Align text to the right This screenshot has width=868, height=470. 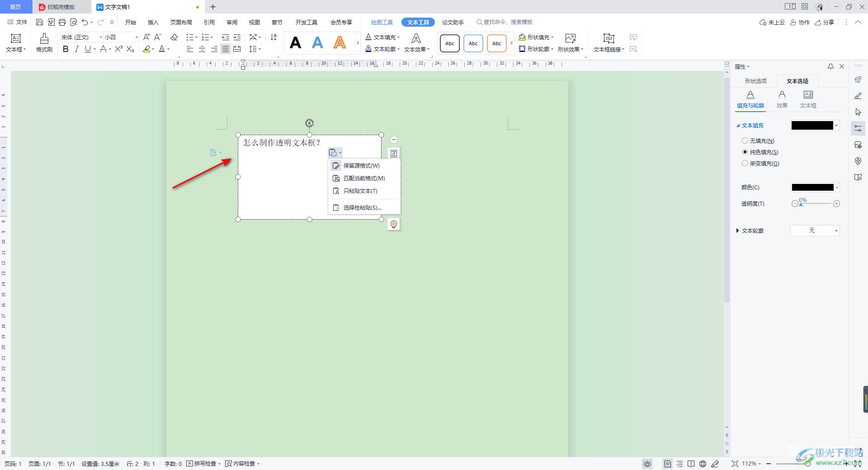[x=214, y=49]
